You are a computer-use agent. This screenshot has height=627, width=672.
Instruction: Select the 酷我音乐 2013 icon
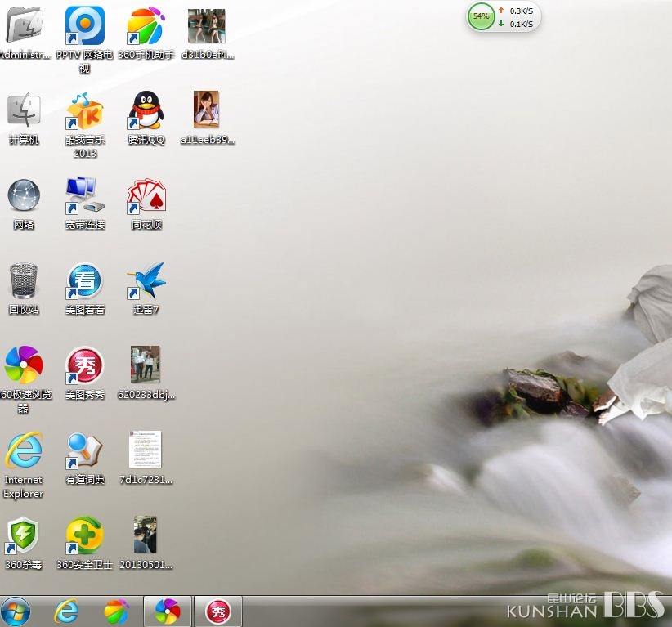(85, 110)
